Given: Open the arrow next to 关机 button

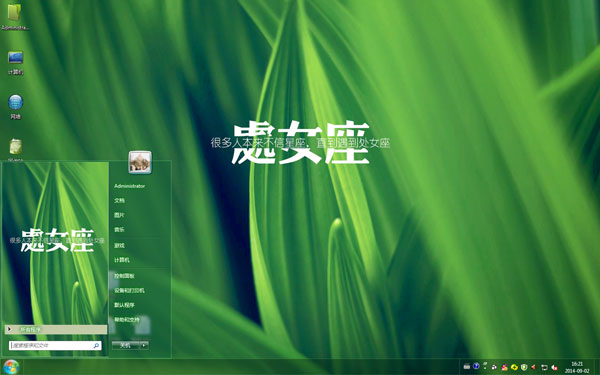Looking at the screenshot, I should 144,345.
